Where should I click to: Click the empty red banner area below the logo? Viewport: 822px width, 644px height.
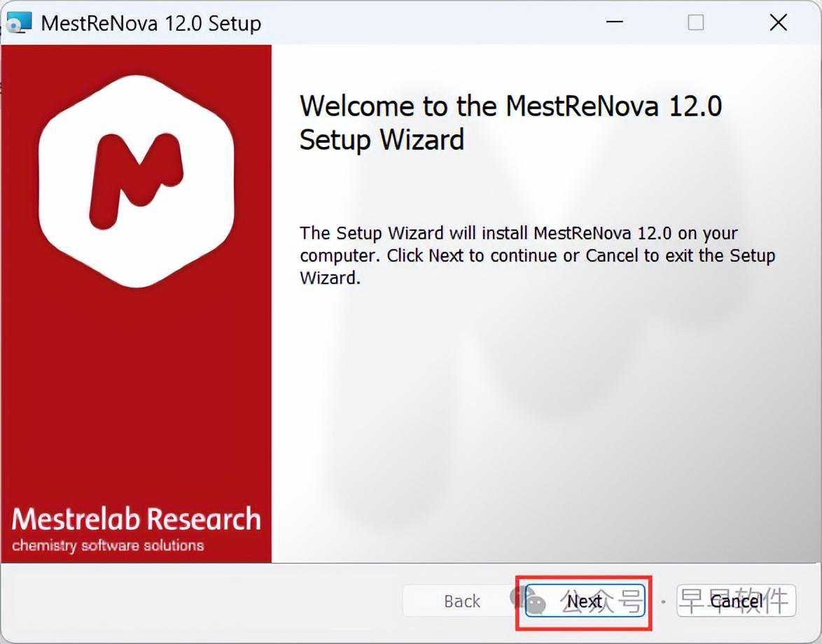point(135,392)
